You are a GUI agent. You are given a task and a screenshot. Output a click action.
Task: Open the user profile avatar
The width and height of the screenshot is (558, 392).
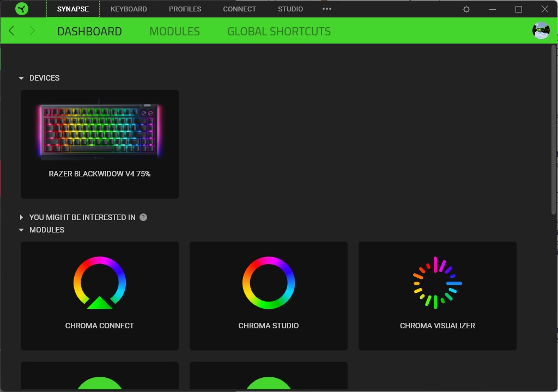tap(541, 30)
